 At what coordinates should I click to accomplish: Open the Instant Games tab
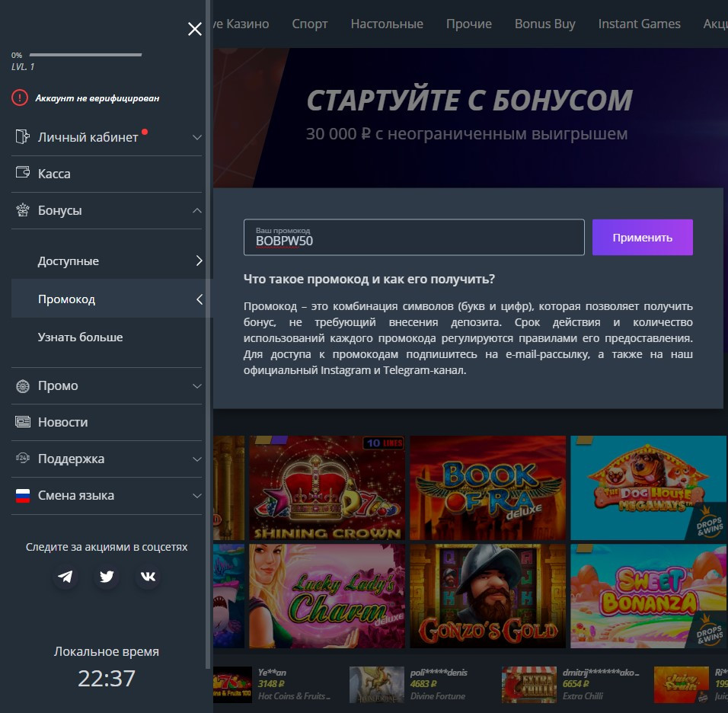(639, 24)
